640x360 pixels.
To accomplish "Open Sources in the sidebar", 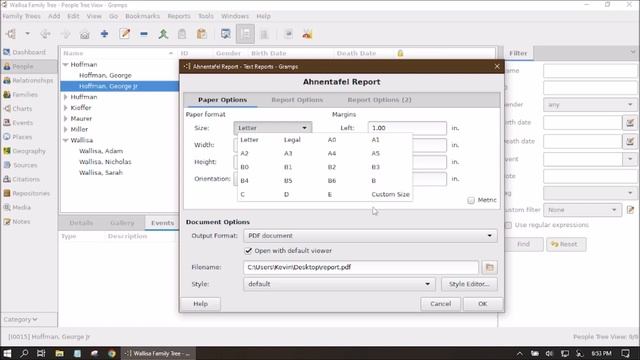I will click(x=20, y=165).
